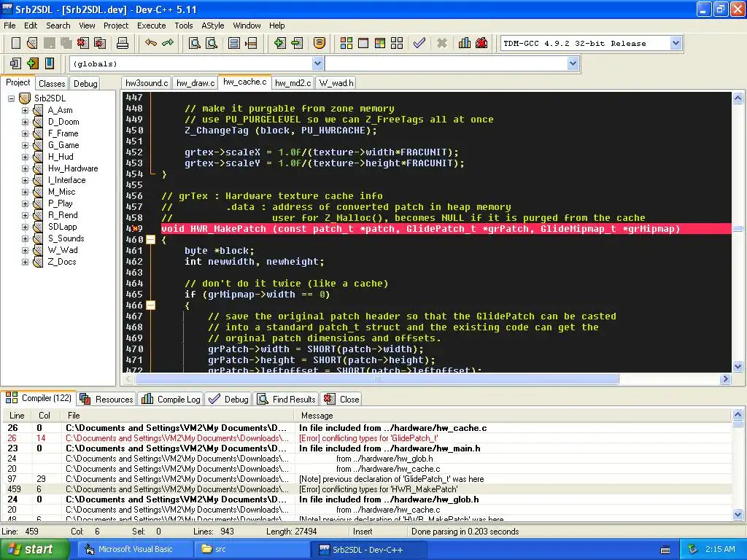Collapse the code fold at line 466
747x560 pixels.
tap(150, 306)
